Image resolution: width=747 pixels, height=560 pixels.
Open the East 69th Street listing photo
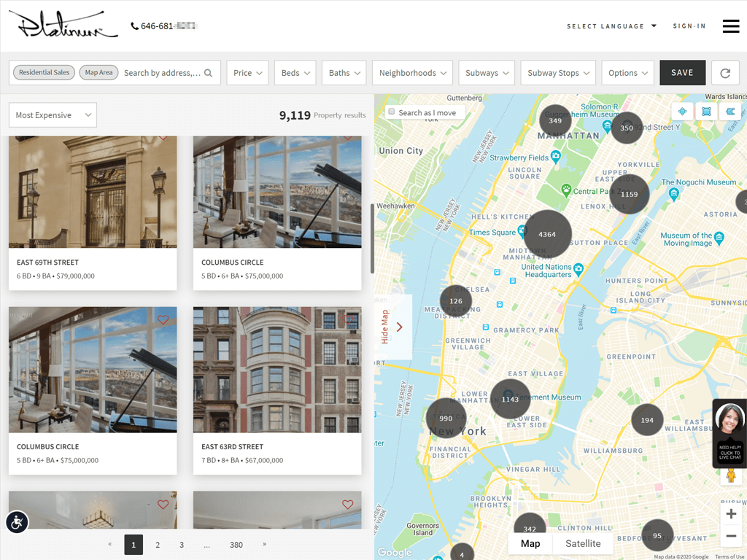click(x=93, y=192)
